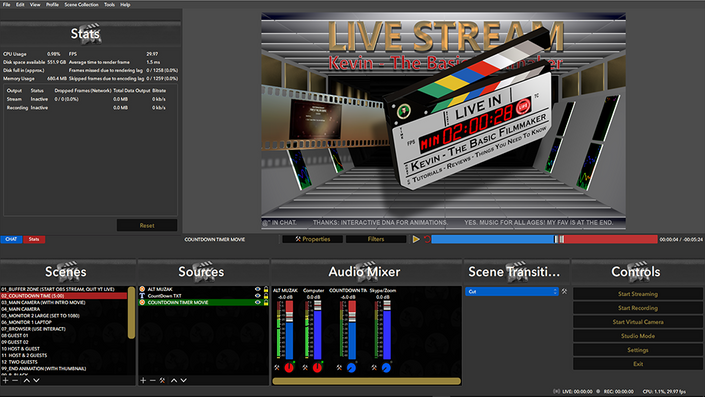Hide the ALT MUZAK source via eye icon
The image size is (705, 397).
[x=258, y=289]
